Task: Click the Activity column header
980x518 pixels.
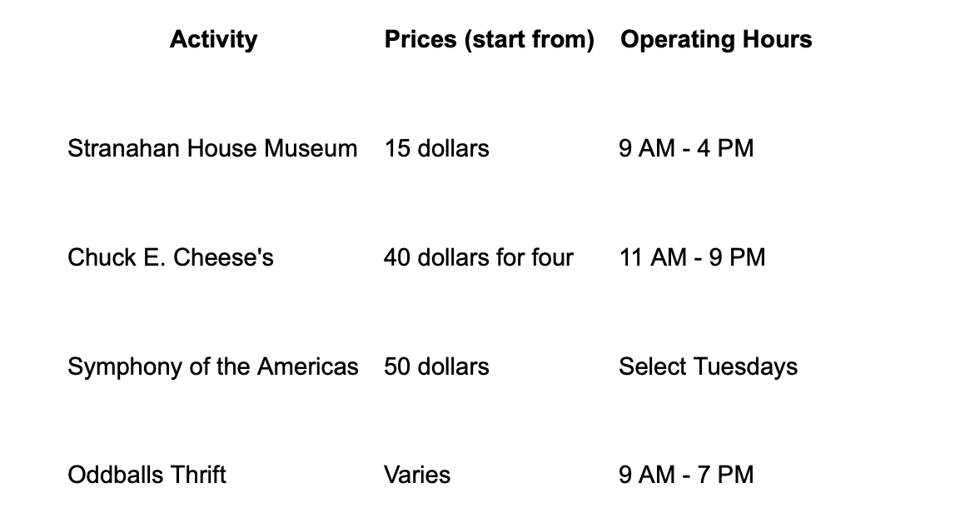Action: pos(213,39)
